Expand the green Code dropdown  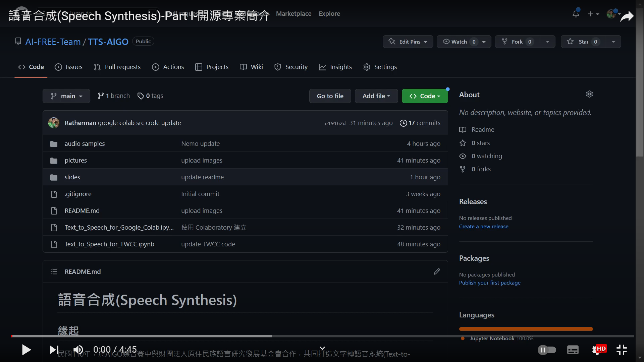coord(425,96)
